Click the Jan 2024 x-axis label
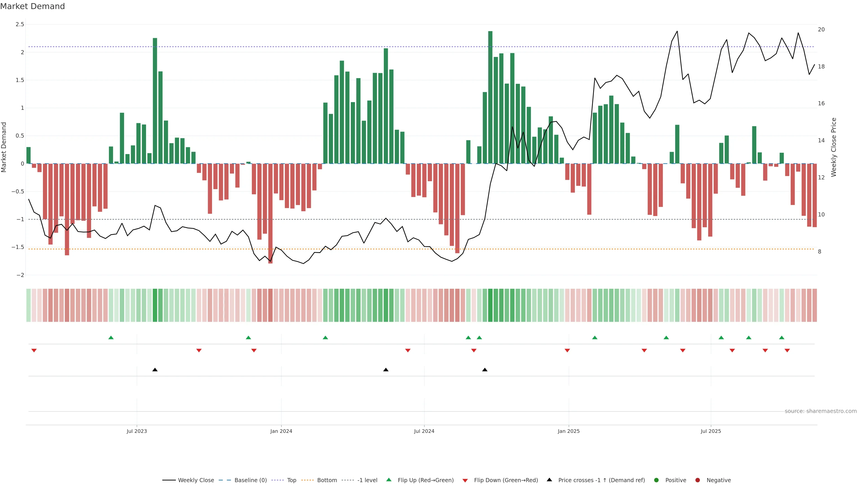 click(281, 431)
